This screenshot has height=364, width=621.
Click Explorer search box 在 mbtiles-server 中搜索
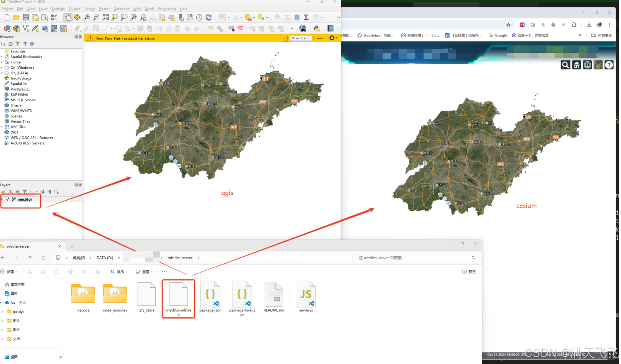(x=416, y=258)
